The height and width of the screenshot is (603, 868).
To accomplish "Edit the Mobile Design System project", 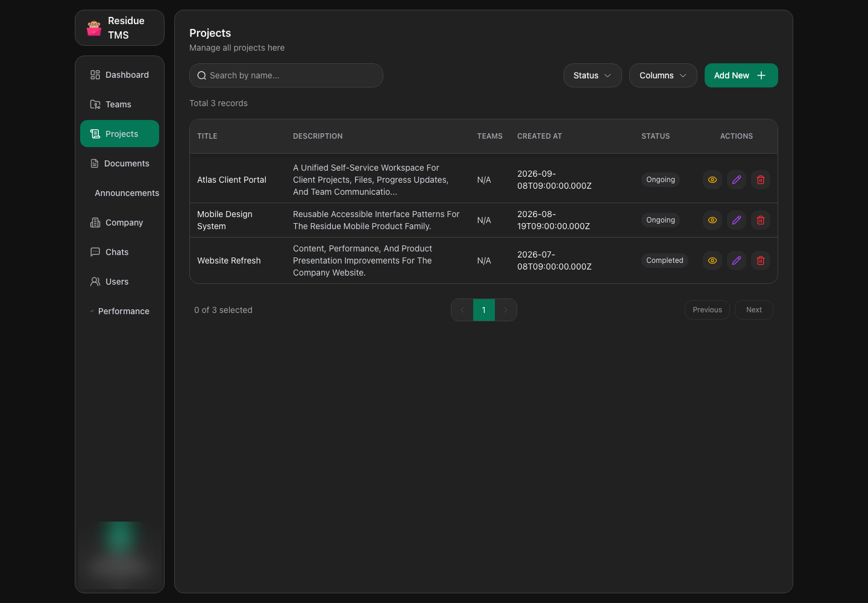I will (737, 220).
